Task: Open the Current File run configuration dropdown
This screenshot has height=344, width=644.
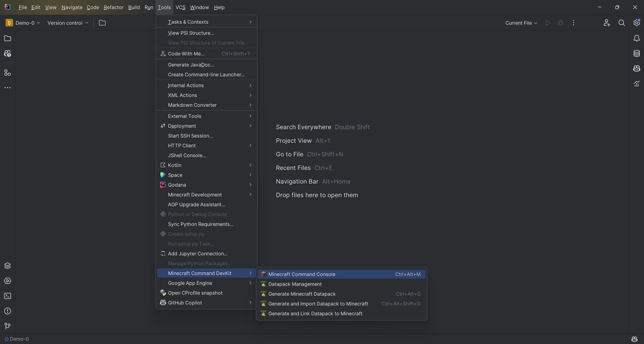Action: [521, 23]
